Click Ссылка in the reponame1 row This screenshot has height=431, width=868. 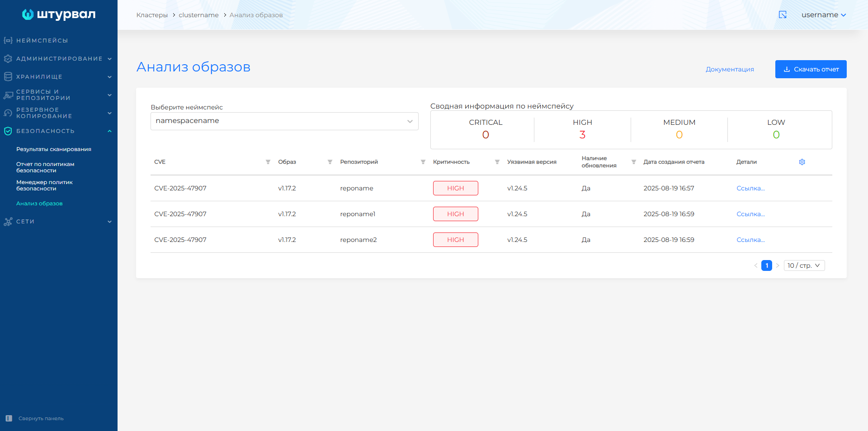pyautogui.click(x=750, y=214)
